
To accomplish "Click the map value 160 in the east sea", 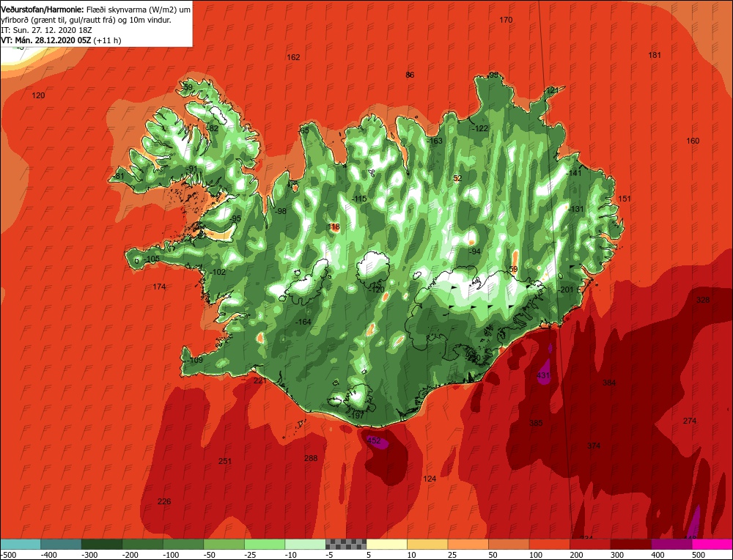I will pos(693,141).
